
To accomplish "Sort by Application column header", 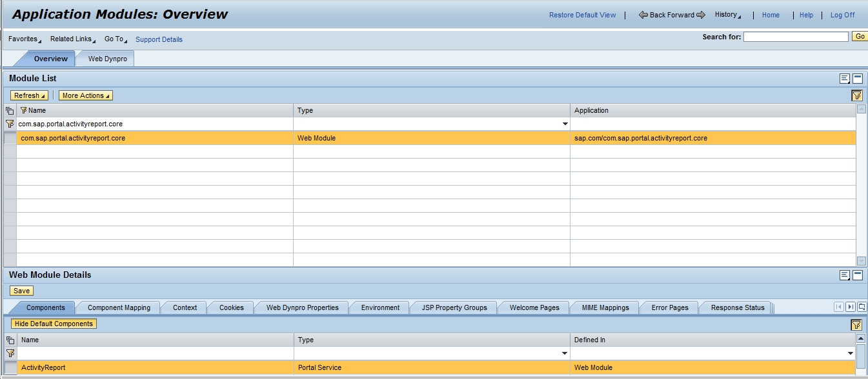I will pyautogui.click(x=713, y=110).
